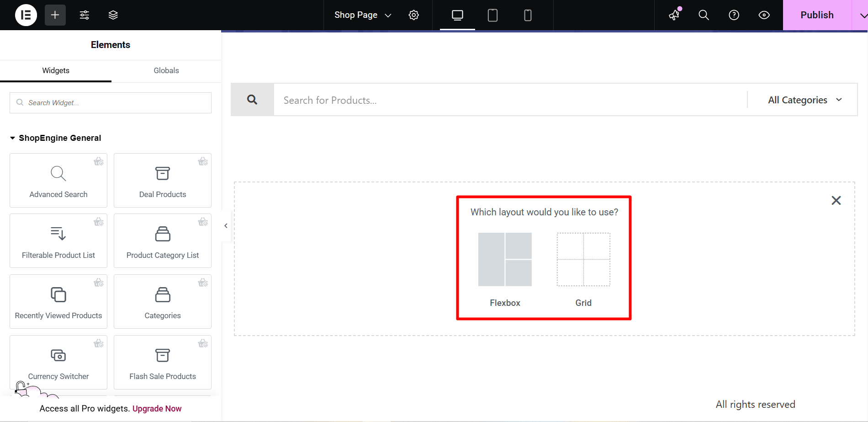
Task: Open the Finder search icon
Action: 703,15
